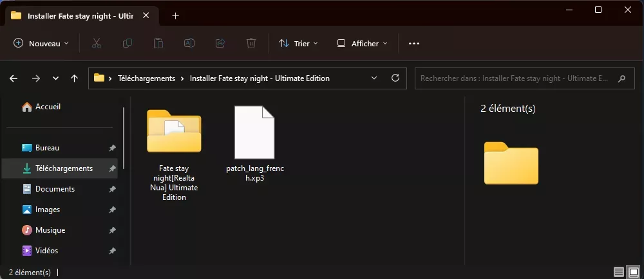Screen dimensions: 644x279
Task: Click the navigation pane scrollbar
Action: click(124, 138)
